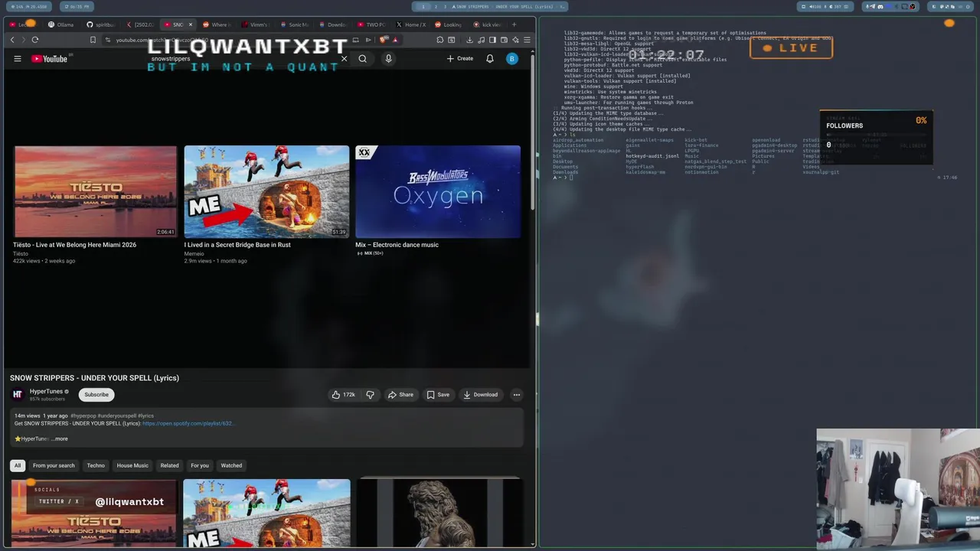The width and height of the screenshot is (980, 551).
Task: Close the active SNO tab
Action: click(191, 24)
